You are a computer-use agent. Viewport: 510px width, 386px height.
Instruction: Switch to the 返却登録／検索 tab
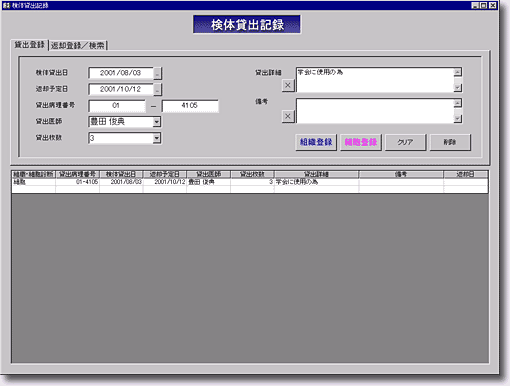78,46
